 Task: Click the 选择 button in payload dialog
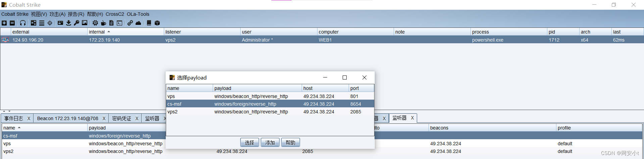249,143
